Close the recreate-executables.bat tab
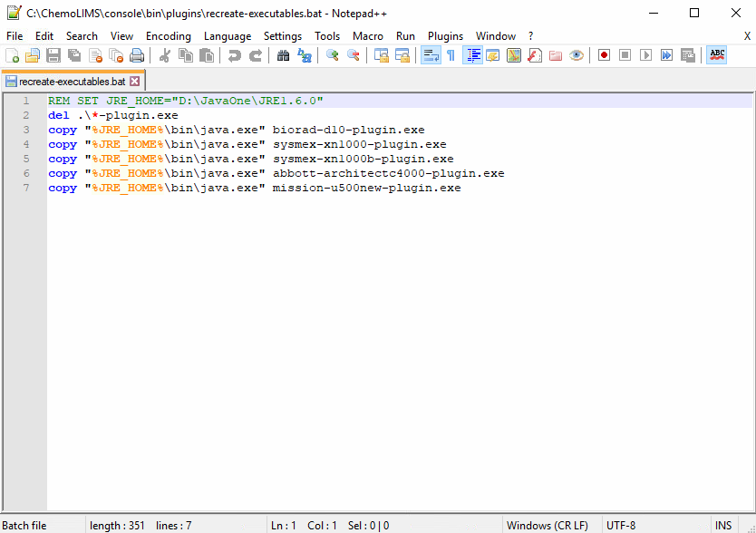The image size is (756, 533). click(x=135, y=82)
